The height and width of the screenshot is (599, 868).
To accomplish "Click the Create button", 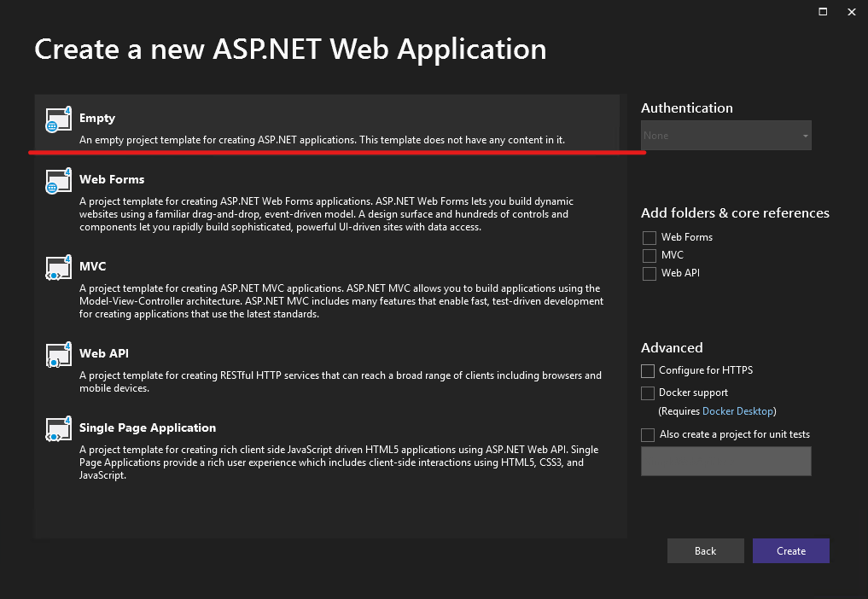I will pyautogui.click(x=791, y=551).
